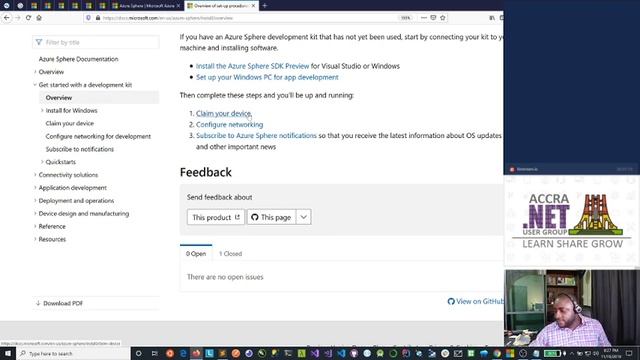Open Configure networking for development sidebar item

coord(98,136)
